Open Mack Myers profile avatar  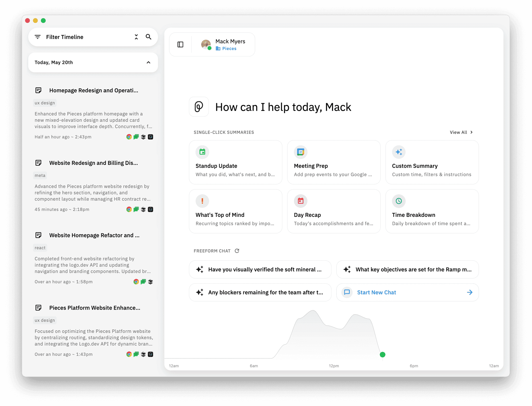(206, 44)
